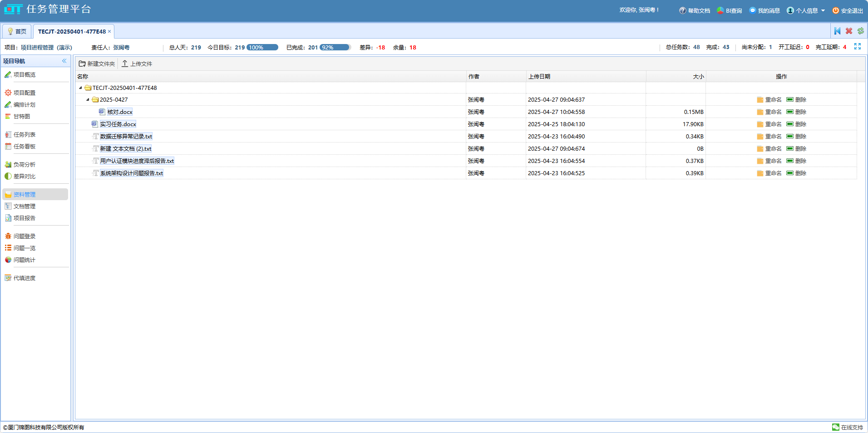Open 问题统计 pie chart icon
Image resolution: width=868 pixels, height=433 pixels.
pos(8,260)
